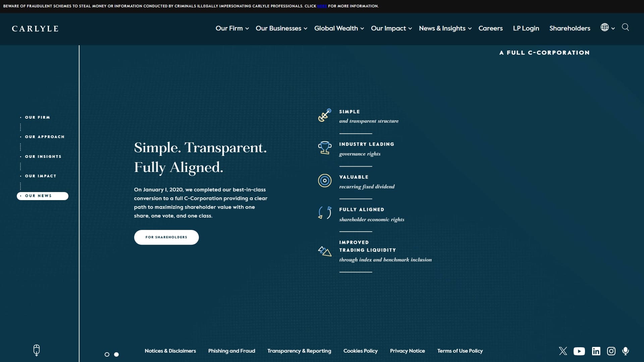Select the first slide indicator dot
The height and width of the screenshot is (362, 644).
(x=107, y=354)
